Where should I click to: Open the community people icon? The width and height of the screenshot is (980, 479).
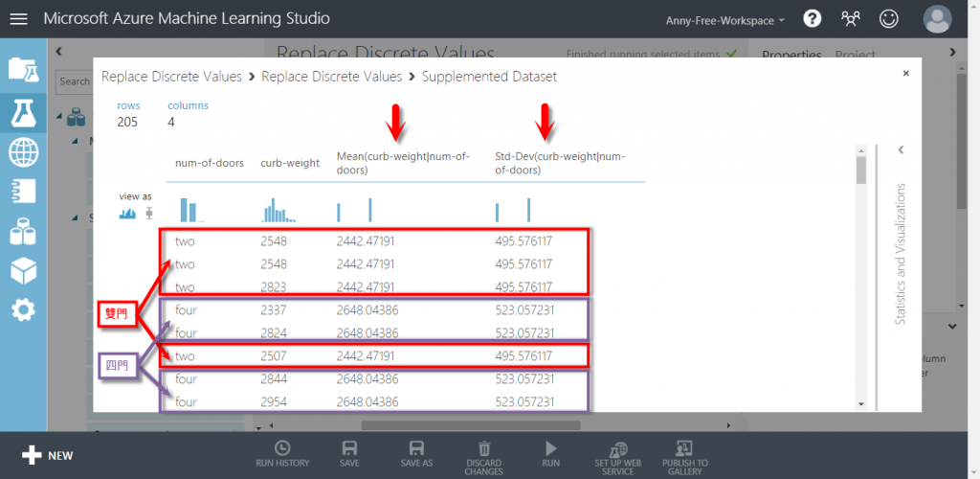850,19
